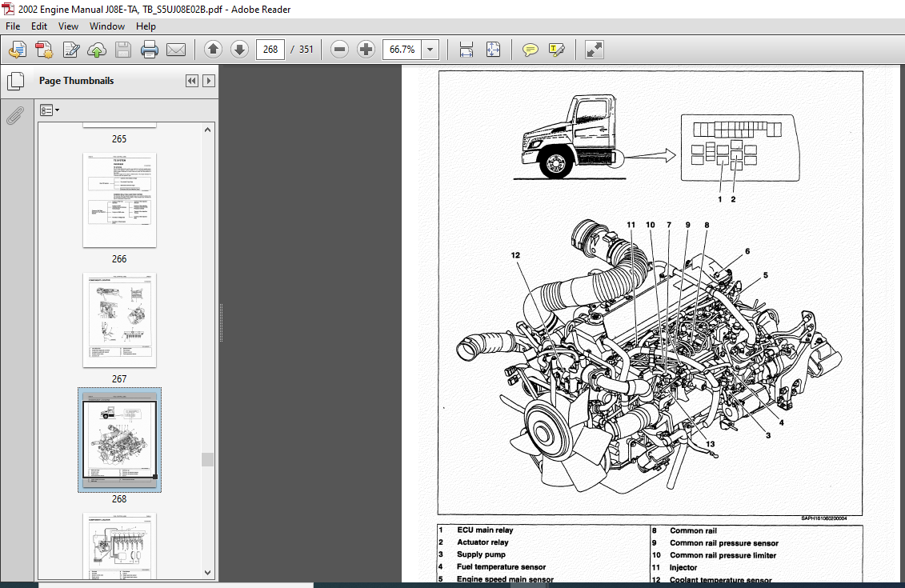The height and width of the screenshot is (588, 905).
Task: Click the zoom percentage field 66.7%
Action: 402,50
